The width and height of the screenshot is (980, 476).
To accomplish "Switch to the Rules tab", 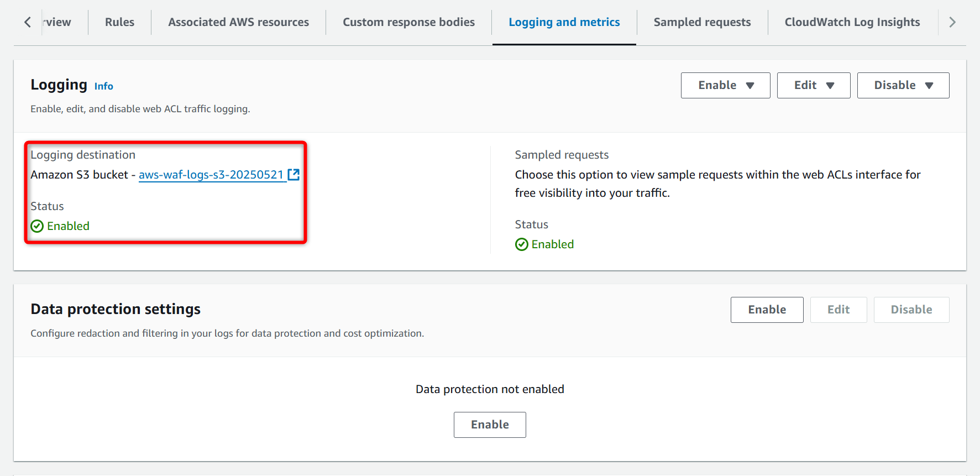I will pos(119,22).
